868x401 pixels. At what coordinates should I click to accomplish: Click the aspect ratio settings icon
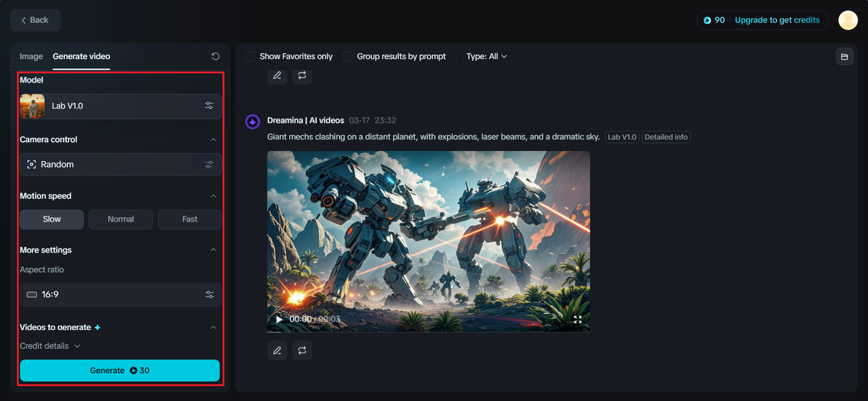click(x=209, y=294)
